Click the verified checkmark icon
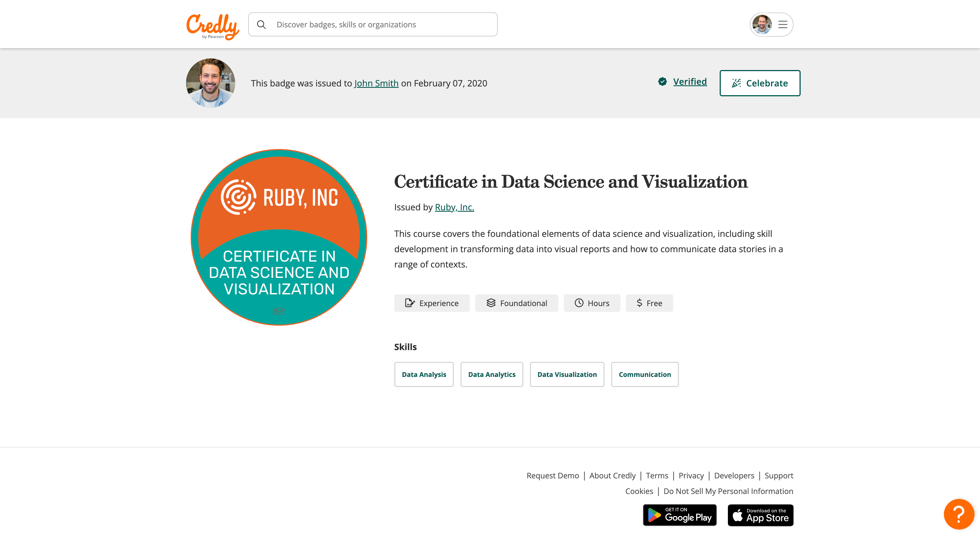The image size is (980, 535). tap(663, 82)
